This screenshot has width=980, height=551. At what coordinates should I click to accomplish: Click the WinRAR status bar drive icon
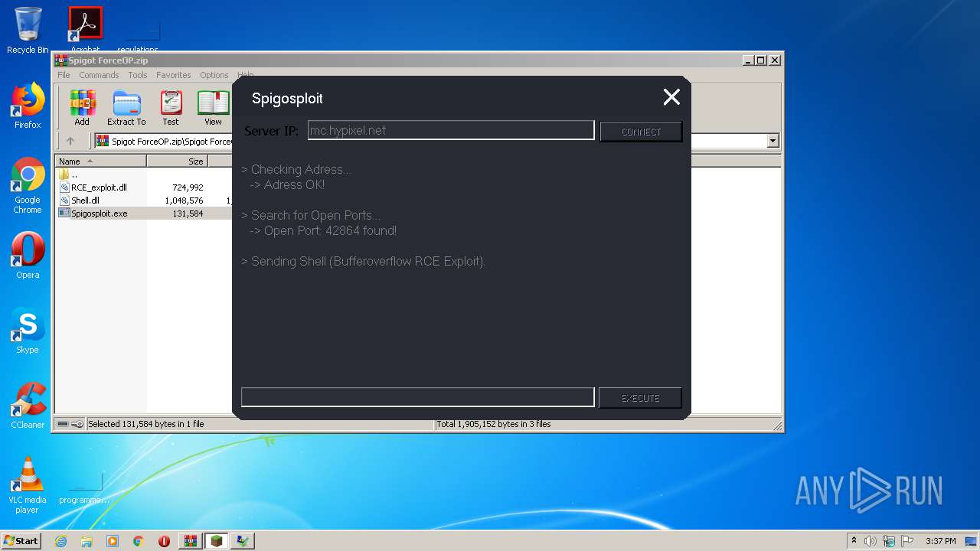[x=63, y=424]
